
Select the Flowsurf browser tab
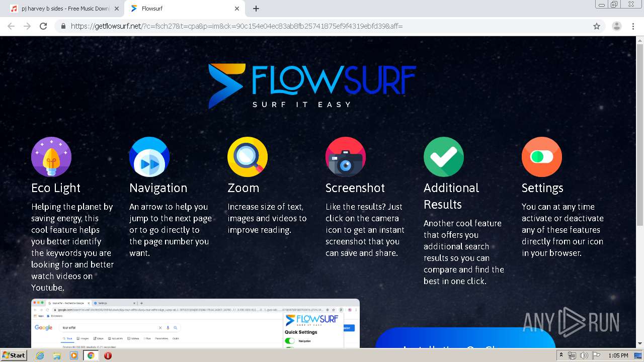coord(185,9)
